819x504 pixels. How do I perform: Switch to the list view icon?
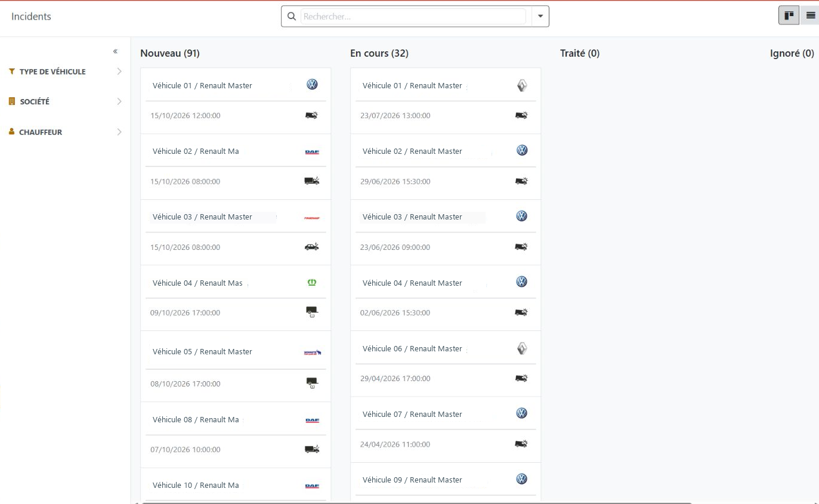tap(811, 16)
